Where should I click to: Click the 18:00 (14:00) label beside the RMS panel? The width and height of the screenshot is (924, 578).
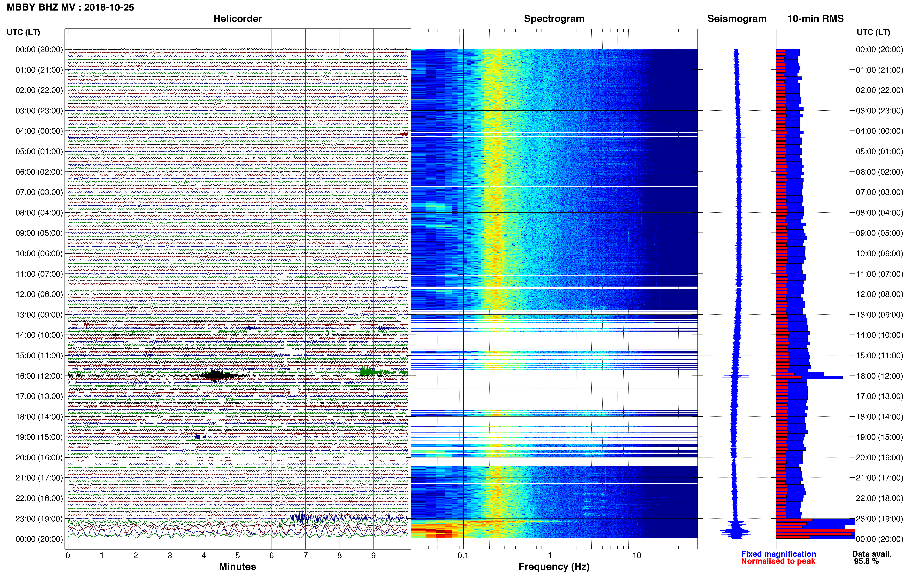[879, 417]
